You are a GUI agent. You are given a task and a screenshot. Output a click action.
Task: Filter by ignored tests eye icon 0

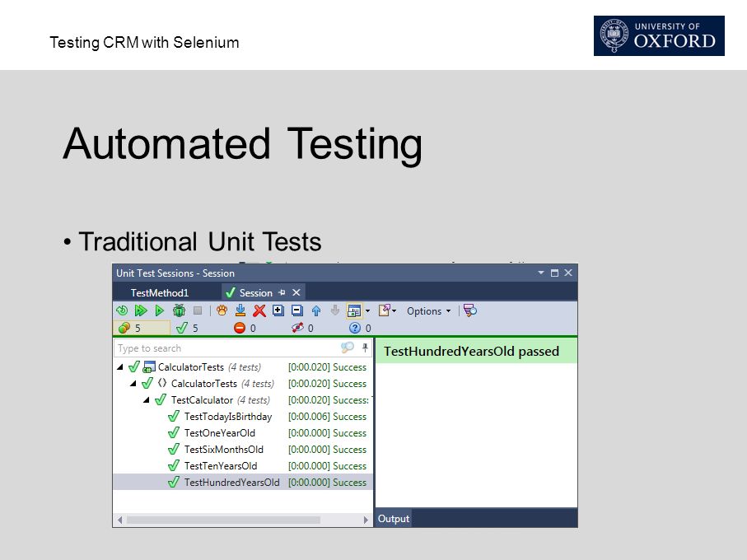(x=302, y=328)
